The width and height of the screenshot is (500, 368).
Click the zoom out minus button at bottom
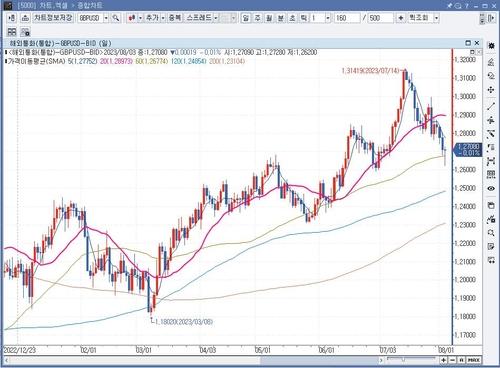click(452, 360)
